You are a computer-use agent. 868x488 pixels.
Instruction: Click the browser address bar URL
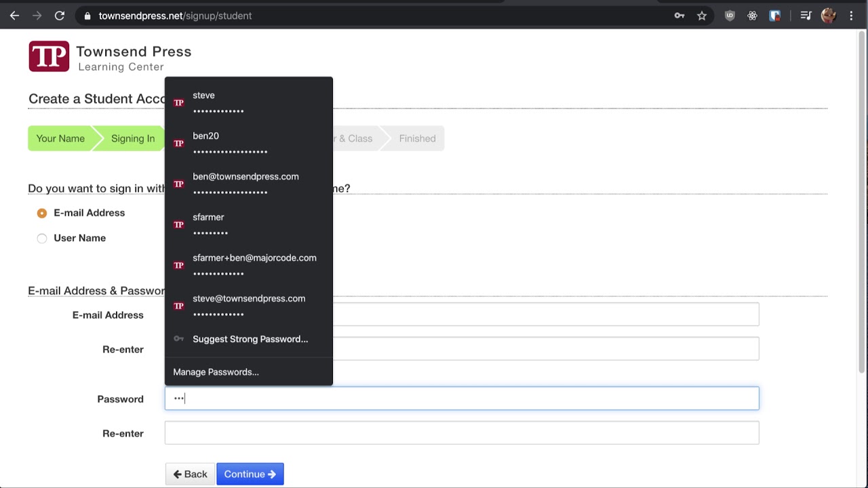click(175, 16)
